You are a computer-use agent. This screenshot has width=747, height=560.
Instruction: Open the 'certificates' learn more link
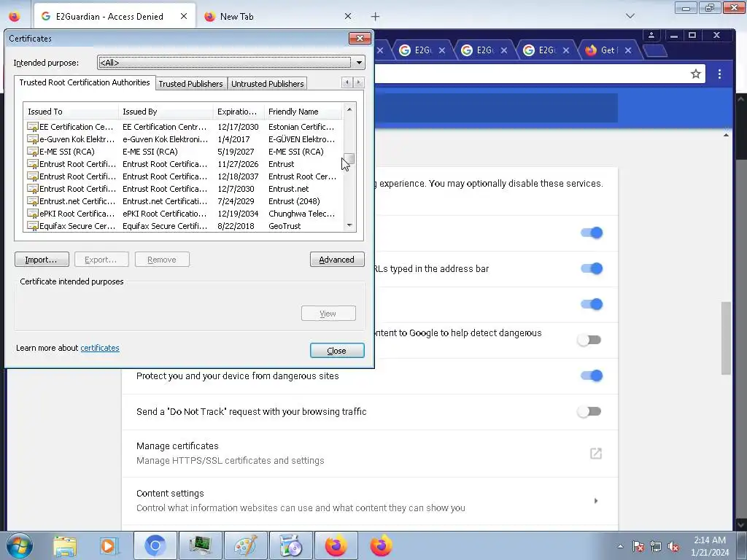click(99, 348)
